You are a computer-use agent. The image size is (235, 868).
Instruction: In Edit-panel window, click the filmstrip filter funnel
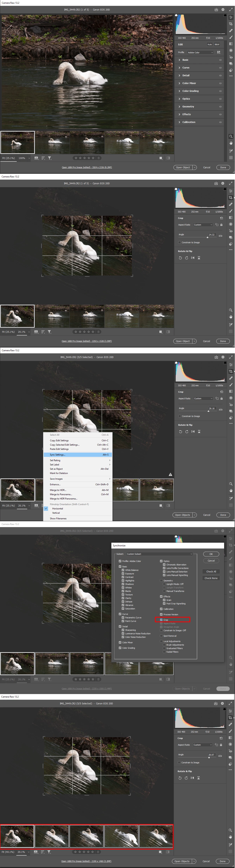(x=50, y=158)
